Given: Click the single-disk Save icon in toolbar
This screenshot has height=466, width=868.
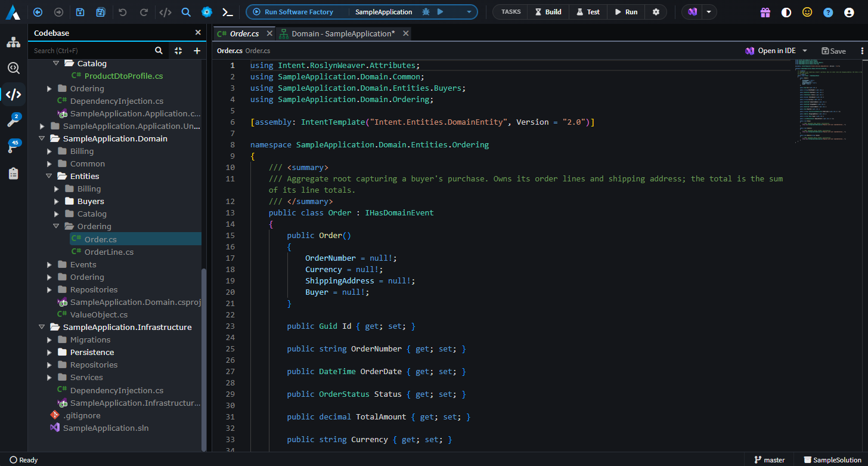Looking at the screenshot, I should tap(80, 12).
